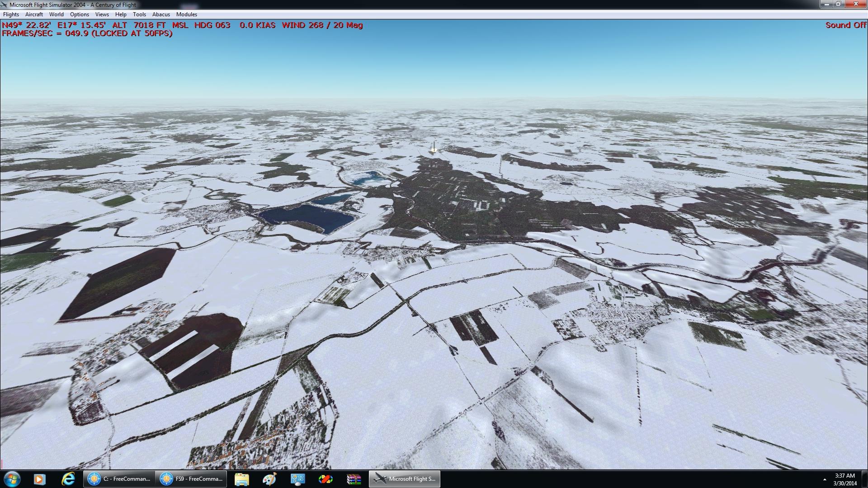Open the Help menu

(121, 14)
